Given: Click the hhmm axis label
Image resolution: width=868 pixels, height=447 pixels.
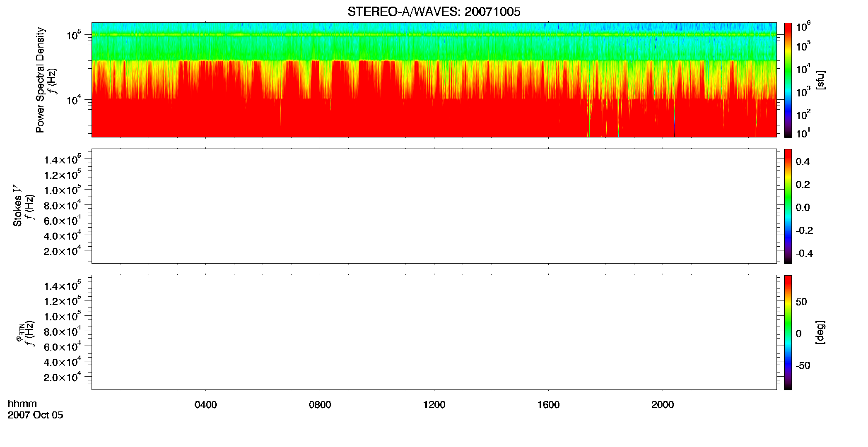Looking at the screenshot, I should click(x=22, y=404).
